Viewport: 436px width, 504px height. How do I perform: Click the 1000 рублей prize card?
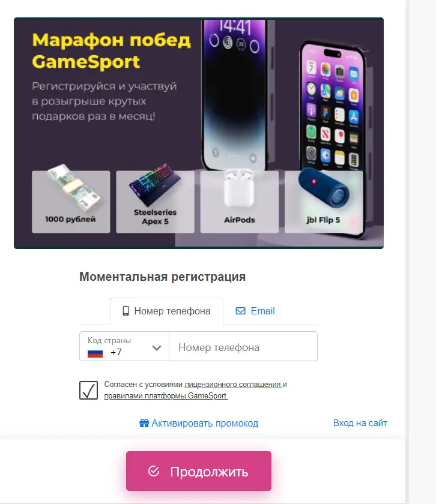tap(71, 202)
